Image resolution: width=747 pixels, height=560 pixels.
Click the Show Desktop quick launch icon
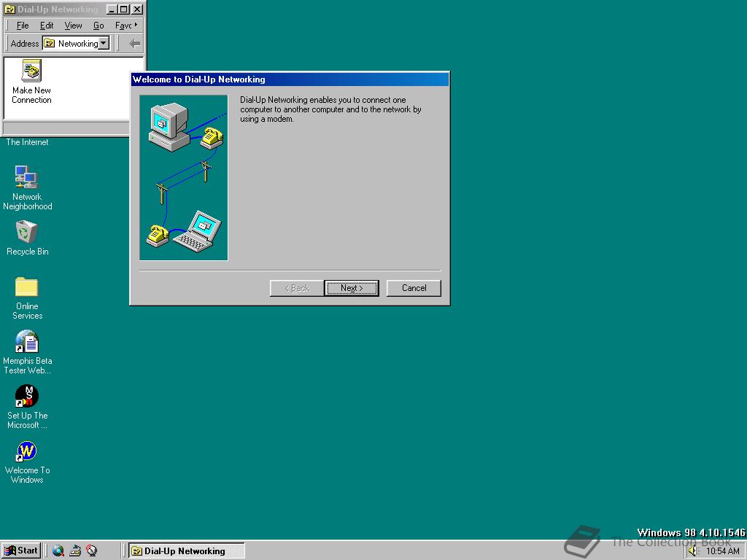tap(75, 551)
